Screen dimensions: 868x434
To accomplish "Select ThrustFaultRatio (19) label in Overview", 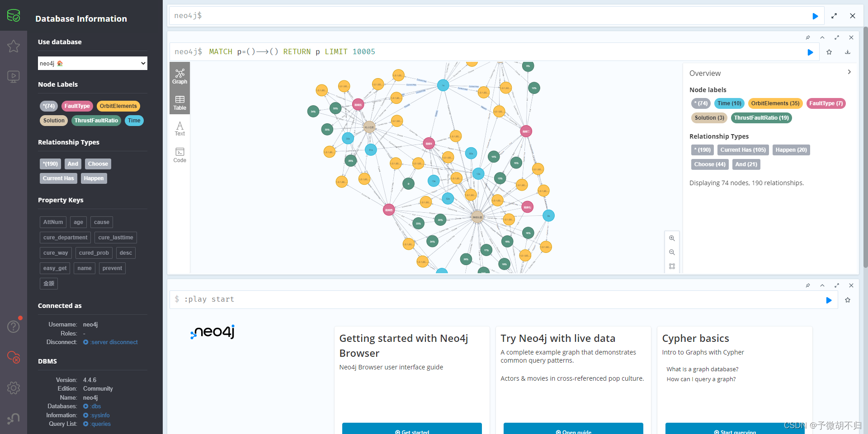I will pyautogui.click(x=761, y=118).
